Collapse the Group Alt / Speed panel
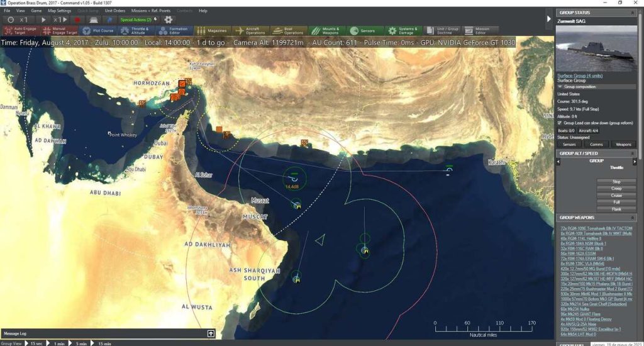 (632, 153)
